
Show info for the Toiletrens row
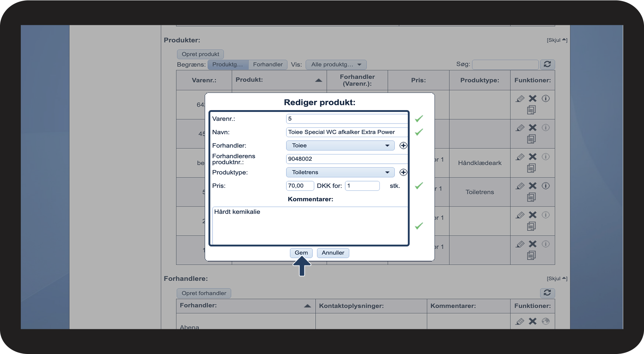coord(546,186)
